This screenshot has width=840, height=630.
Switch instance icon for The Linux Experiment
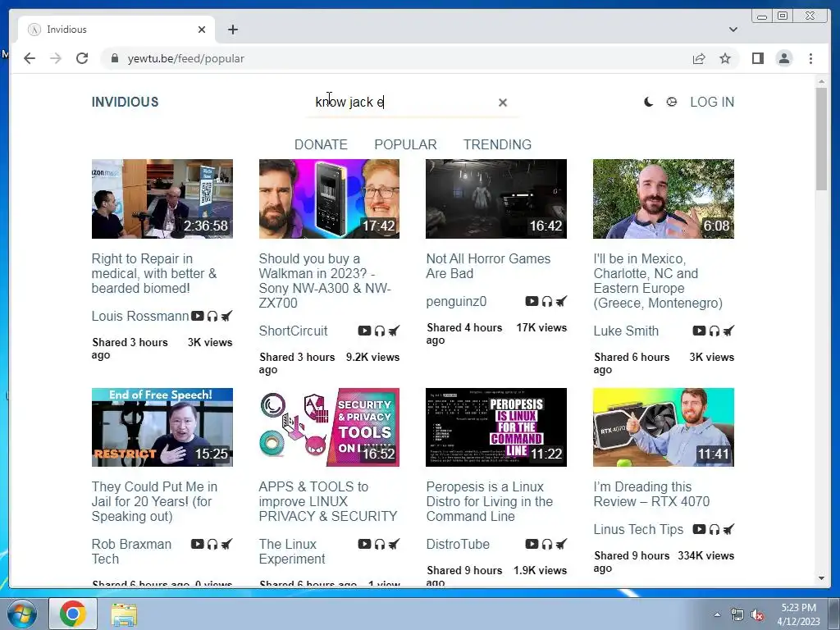coord(394,544)
